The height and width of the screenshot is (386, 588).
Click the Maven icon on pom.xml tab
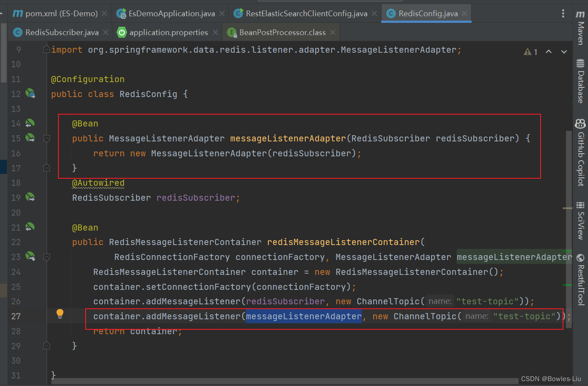[x=18, y=14]
